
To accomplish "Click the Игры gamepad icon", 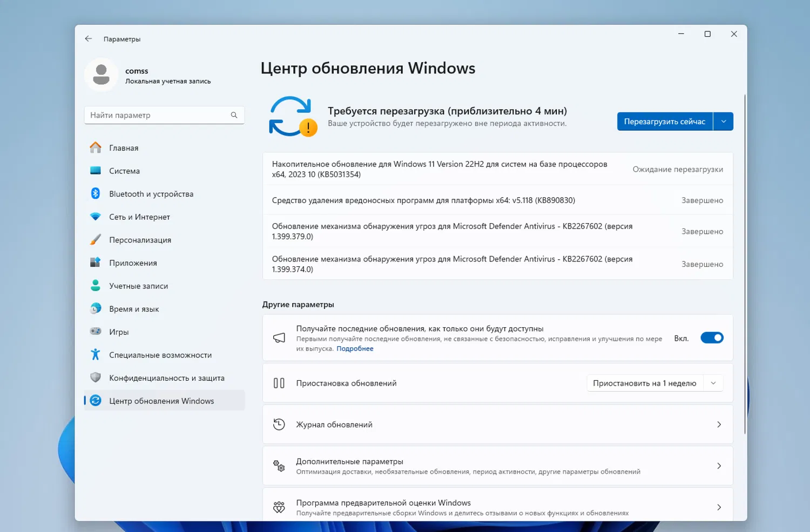I will 96,332.
